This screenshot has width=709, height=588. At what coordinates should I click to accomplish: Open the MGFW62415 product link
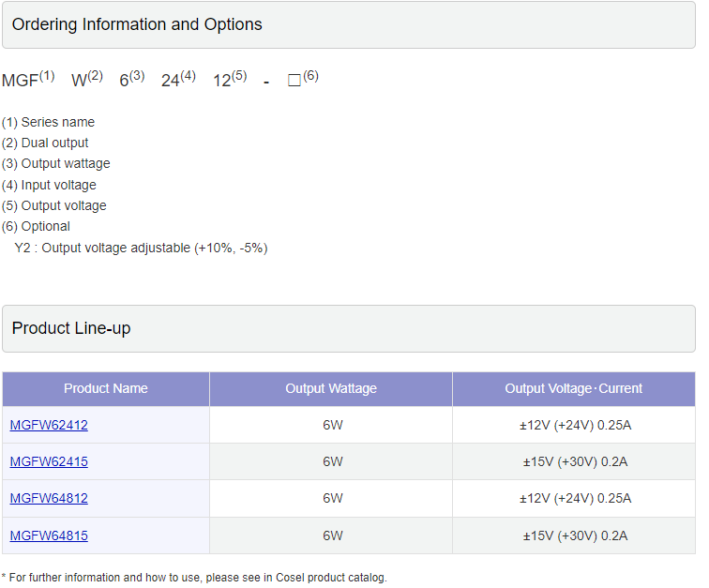point(49,461)
